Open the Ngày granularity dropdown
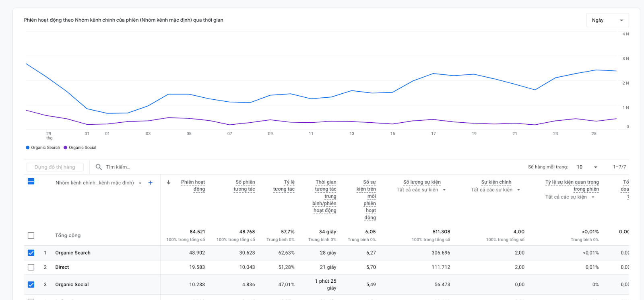644x300 pixels. tap(607, 20)
